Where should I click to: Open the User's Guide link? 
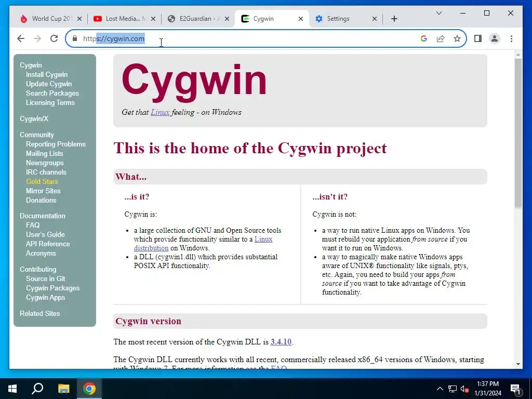coord(45,234)
